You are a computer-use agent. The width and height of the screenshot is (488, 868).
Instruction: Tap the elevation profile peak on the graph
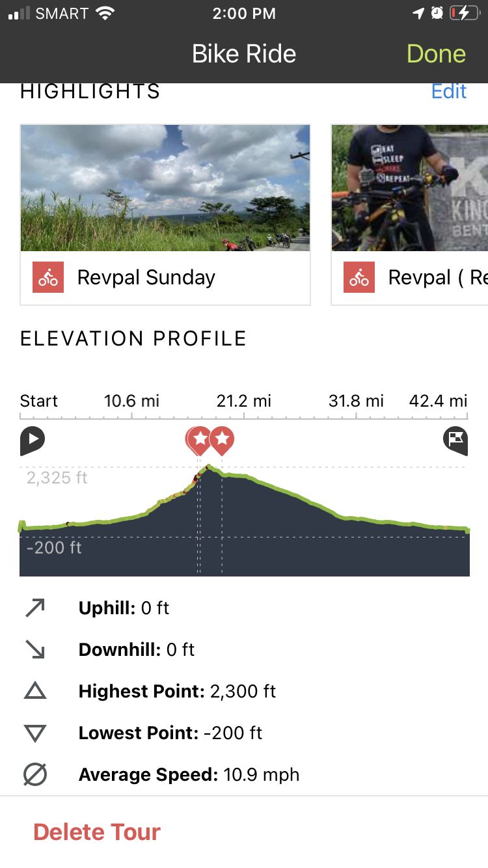[209, 467]
